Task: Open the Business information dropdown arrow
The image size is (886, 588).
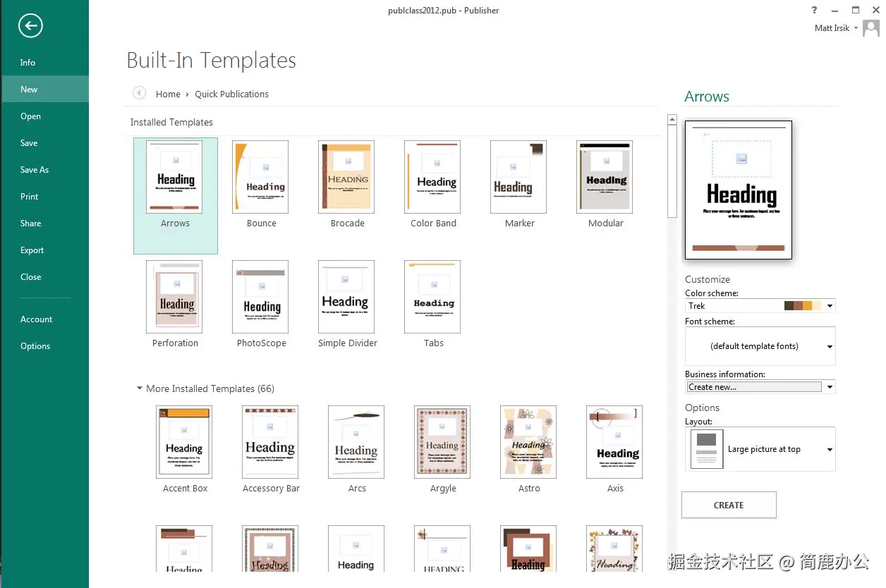Action: tap(830, 387)
